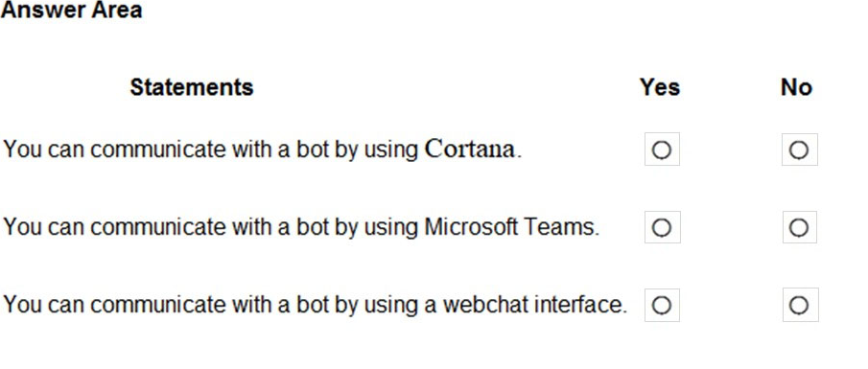Viewport: 868px width, 369px height.
Task: Mark No for the webchat interface statement
Action: click(800, 305)
